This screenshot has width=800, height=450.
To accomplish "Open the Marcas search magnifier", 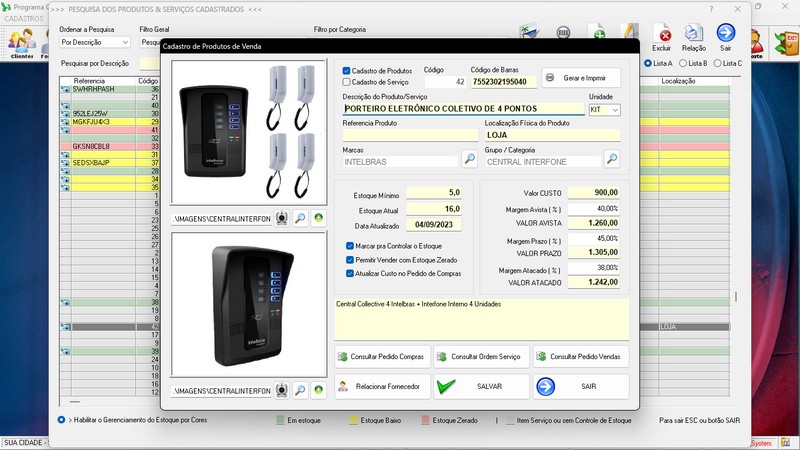I will pos(469,159).
